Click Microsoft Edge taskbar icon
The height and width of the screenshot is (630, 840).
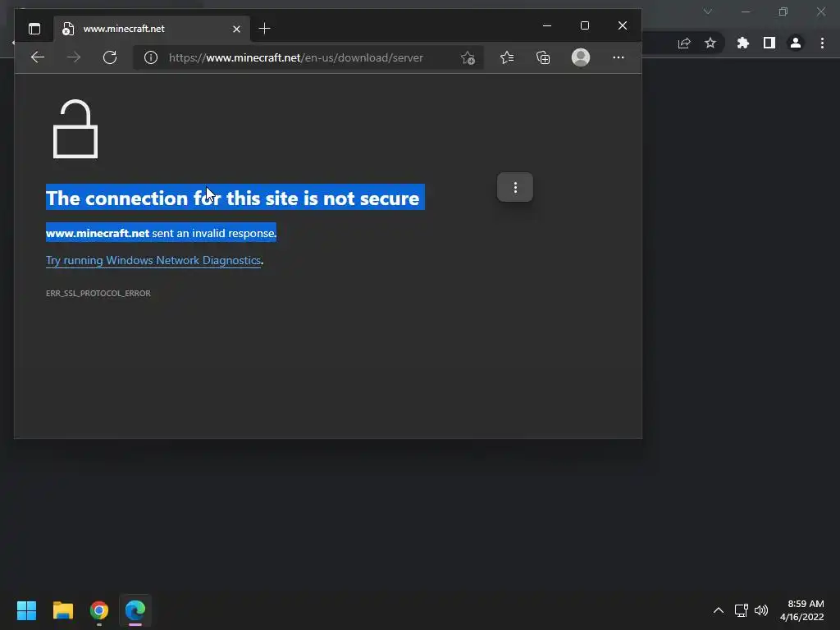[x=135, y=610]
